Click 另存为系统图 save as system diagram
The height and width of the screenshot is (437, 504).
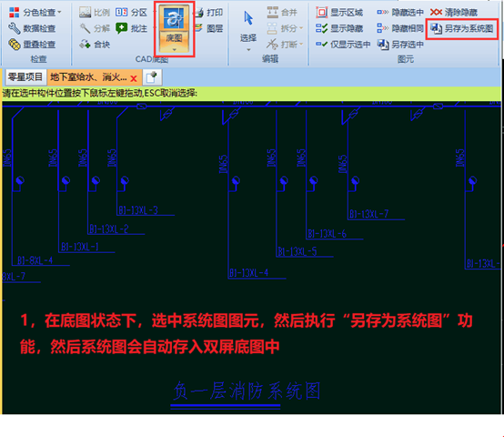click(x=461, y=28)
